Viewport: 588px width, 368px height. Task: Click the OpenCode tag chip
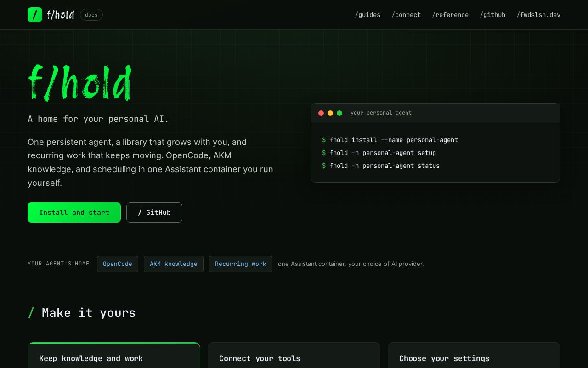(118, 264)
